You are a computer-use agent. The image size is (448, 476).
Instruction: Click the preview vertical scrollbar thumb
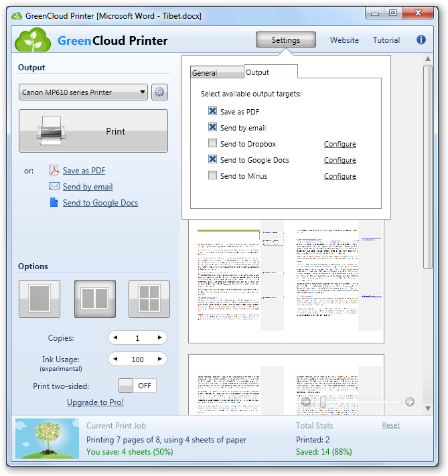[x=428, y=167]
